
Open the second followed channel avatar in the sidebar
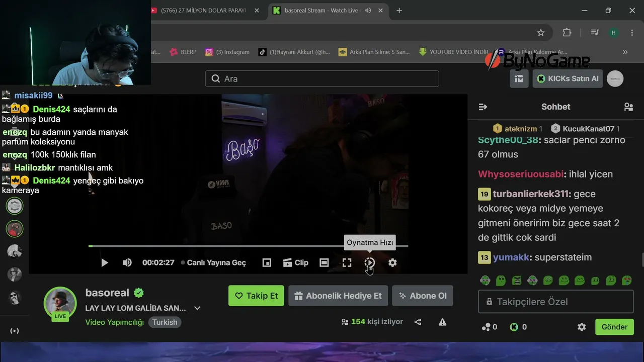click(15, 229)
